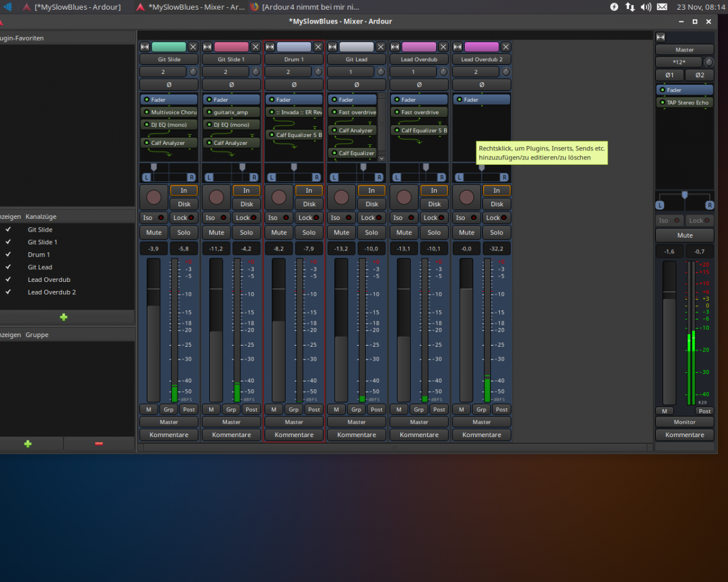Open the volume icon in system tray
This screenshot has width=728, height=582.
[x=646, y=7]
